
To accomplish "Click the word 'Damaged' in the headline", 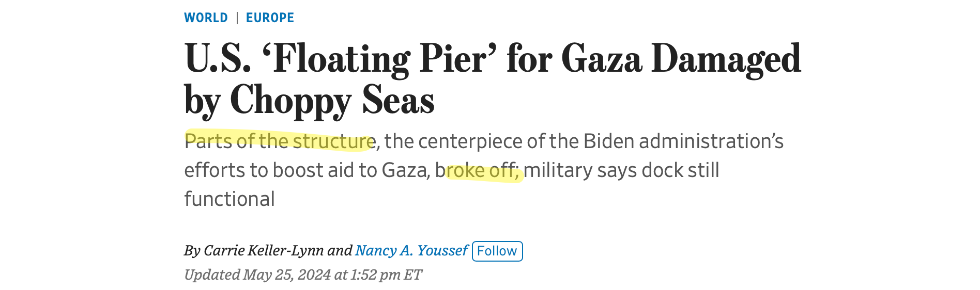I will click(x=726, y=59).
